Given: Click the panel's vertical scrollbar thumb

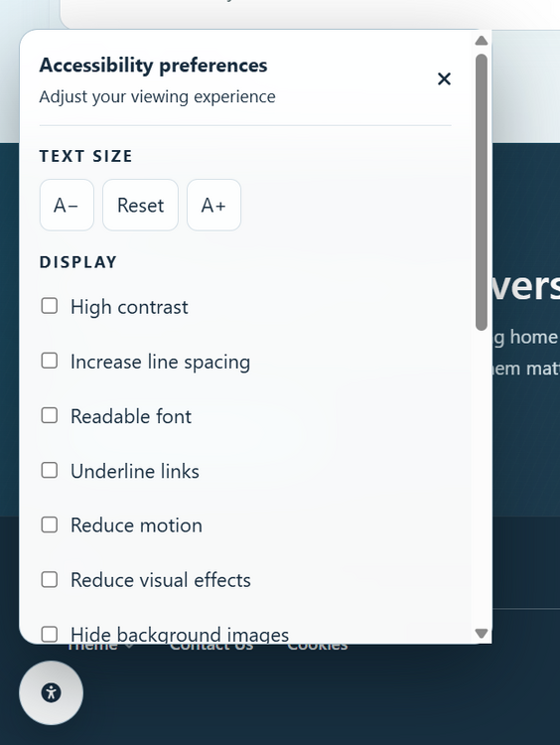Looking at the screenshot, I should pos(482,192).
